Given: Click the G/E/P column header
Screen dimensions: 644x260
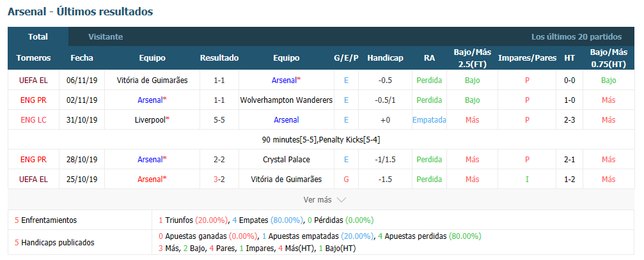Looking at the screenshot, I should 346,58.
